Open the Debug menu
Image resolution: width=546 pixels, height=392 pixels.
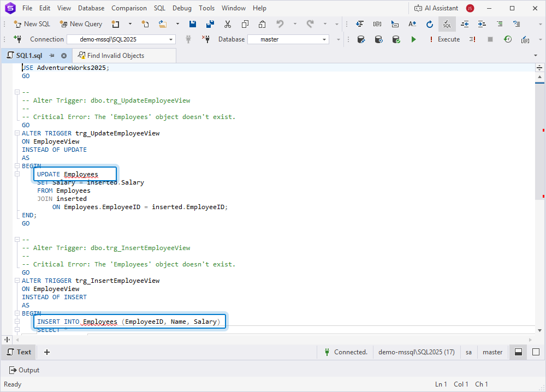point(182,8)
